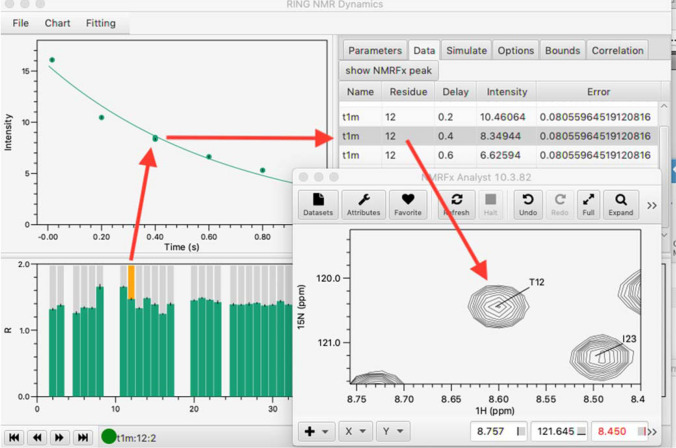
Task: Click the Expand magnifier icon
Action: click(x=621, y=204)
